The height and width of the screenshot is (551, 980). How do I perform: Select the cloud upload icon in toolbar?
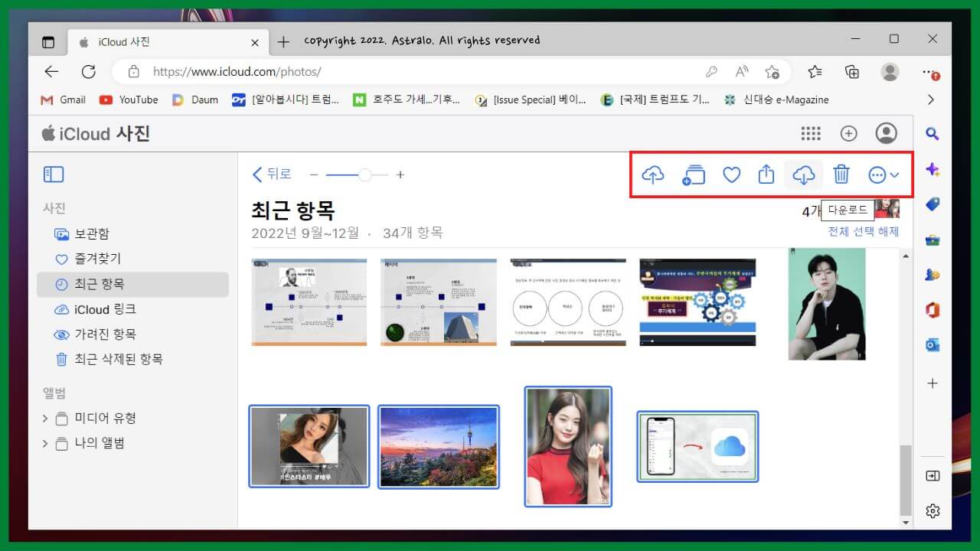coord(652,174)
